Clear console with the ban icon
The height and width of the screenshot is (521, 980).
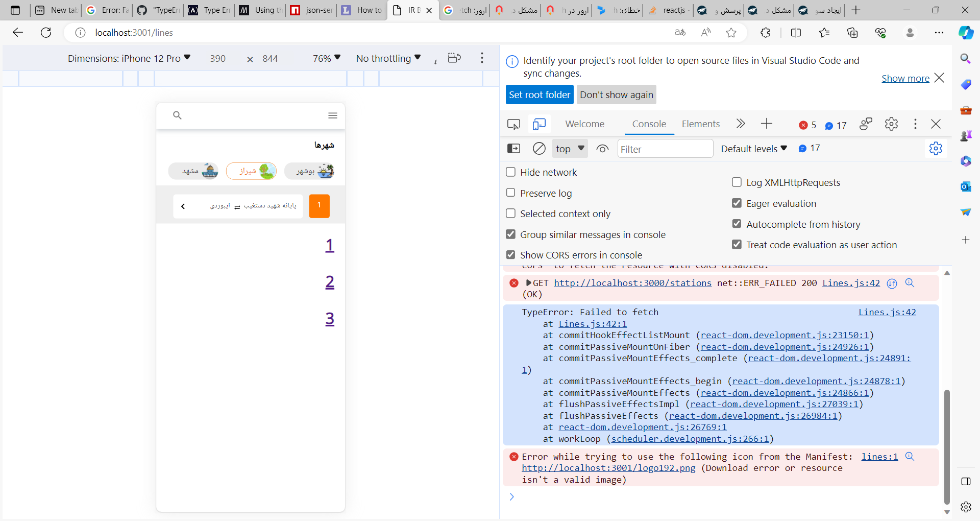tap(539, 149)
